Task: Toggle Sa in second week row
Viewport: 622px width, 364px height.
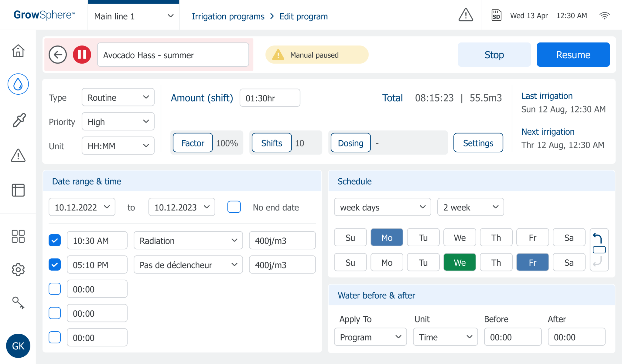Action: (569, 262)
